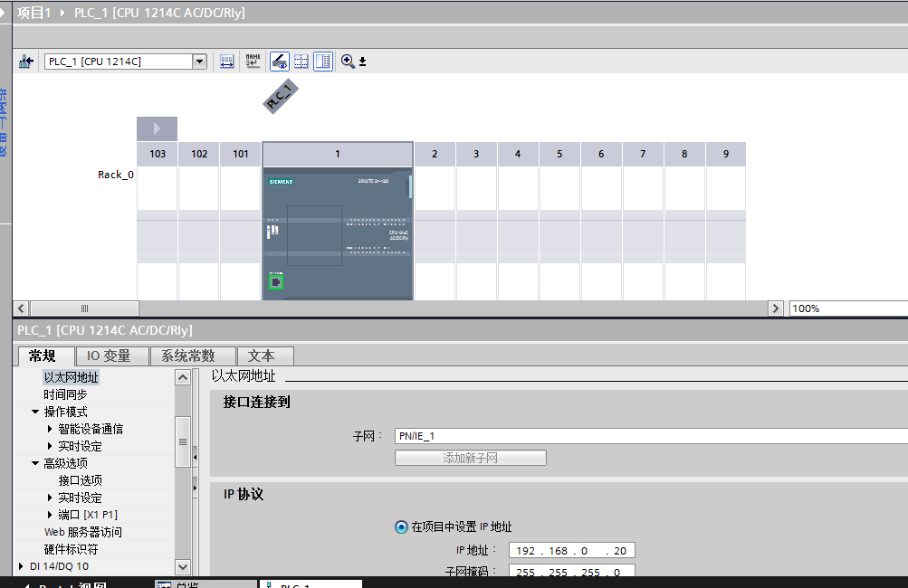Collapse the 操作模式 tree node
The height and width of the screenshot is (588, 908).
[x=35, y=412]
